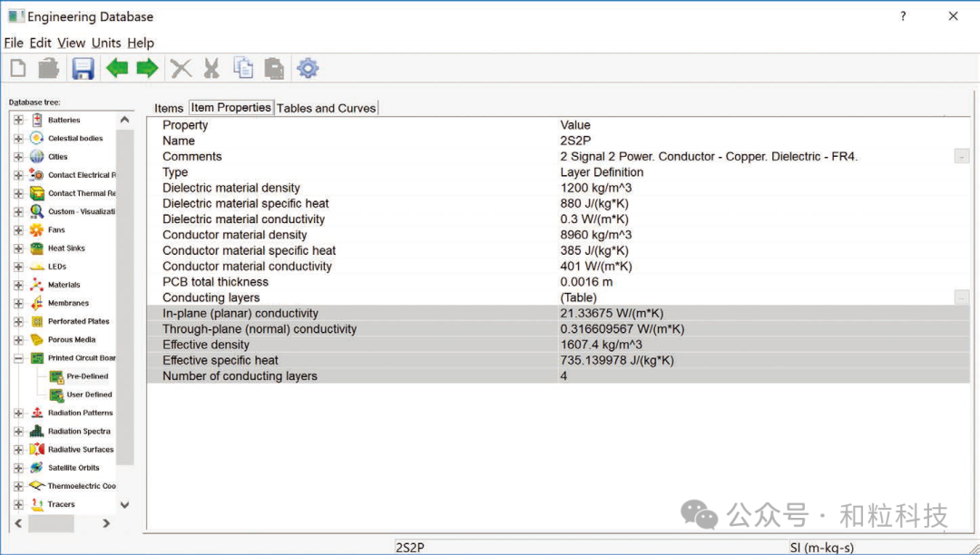Image resolution: width=980 pixels, height=555 pixels.
Task: Save the database with the floppy icon
Action: [83, 68]
